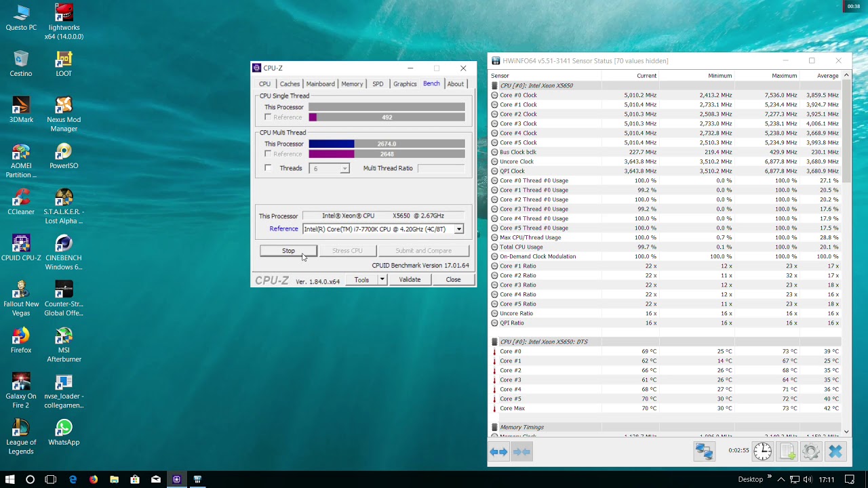Open WhatsApp desktop shortcut
868x488 pixels.
64,432
